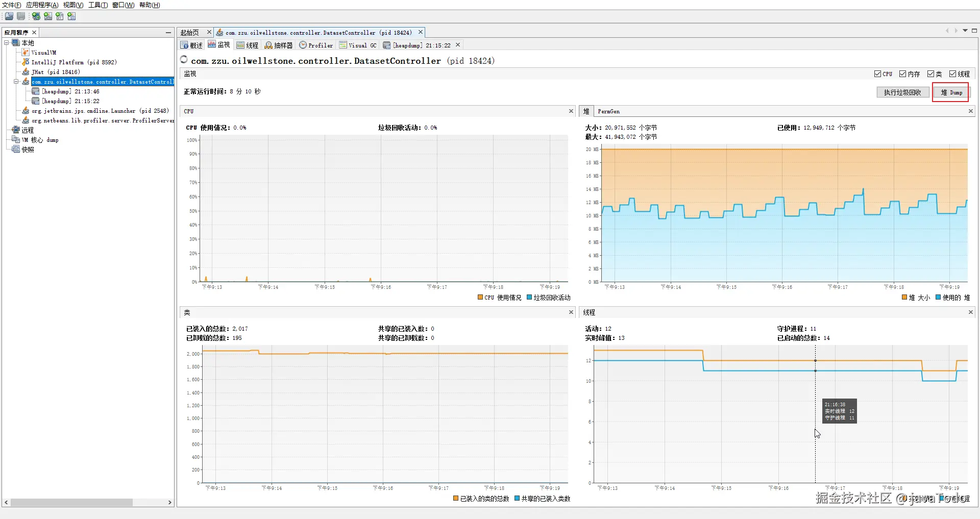Screen dimensions: 980x519
Task: Click the orange 已装入的类的总数 legend swatch
Action: (456, 499)
